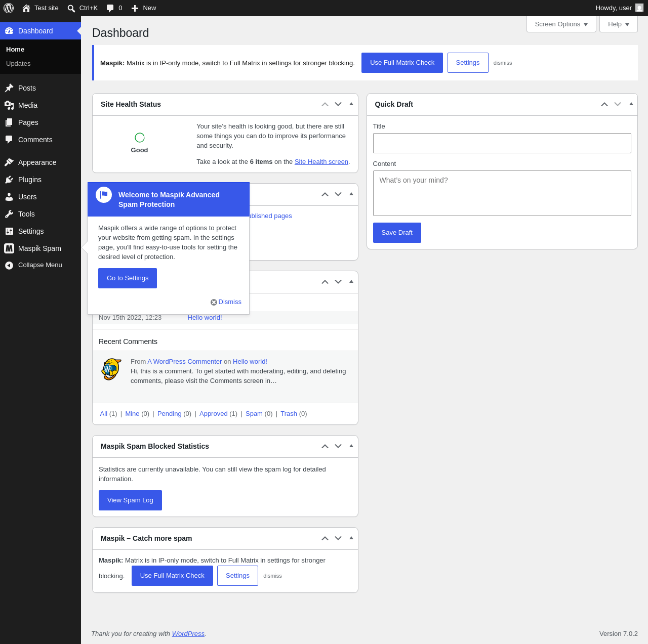Open the Ctrl+K search command
The image size is (648, 644).
(x=83, y=8)
